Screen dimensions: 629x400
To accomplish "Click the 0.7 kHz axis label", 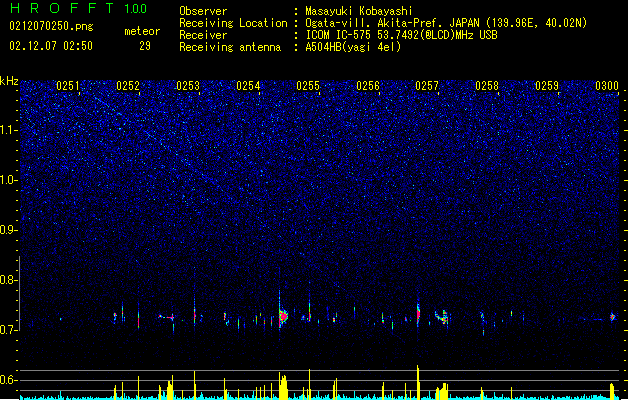I will pyautogui.click(x=9, y=330).
